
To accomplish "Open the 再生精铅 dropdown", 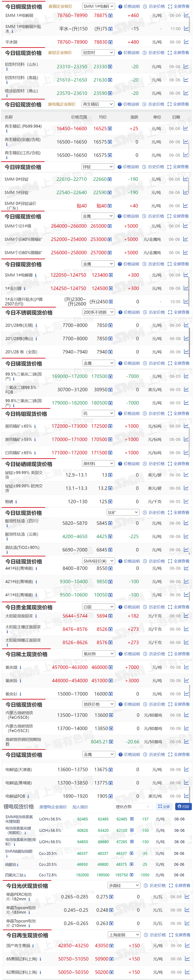I will pyautogui.click(x=98, y=104).
